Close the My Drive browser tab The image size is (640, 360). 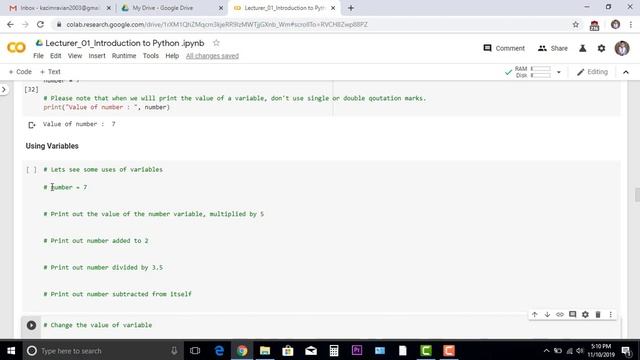[x=221, y=8]
